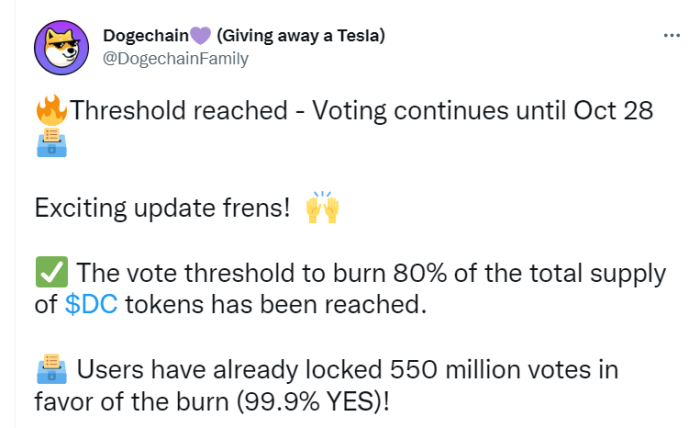
Task: Click the green check mark emoji
Action: (x=52, y=272)
